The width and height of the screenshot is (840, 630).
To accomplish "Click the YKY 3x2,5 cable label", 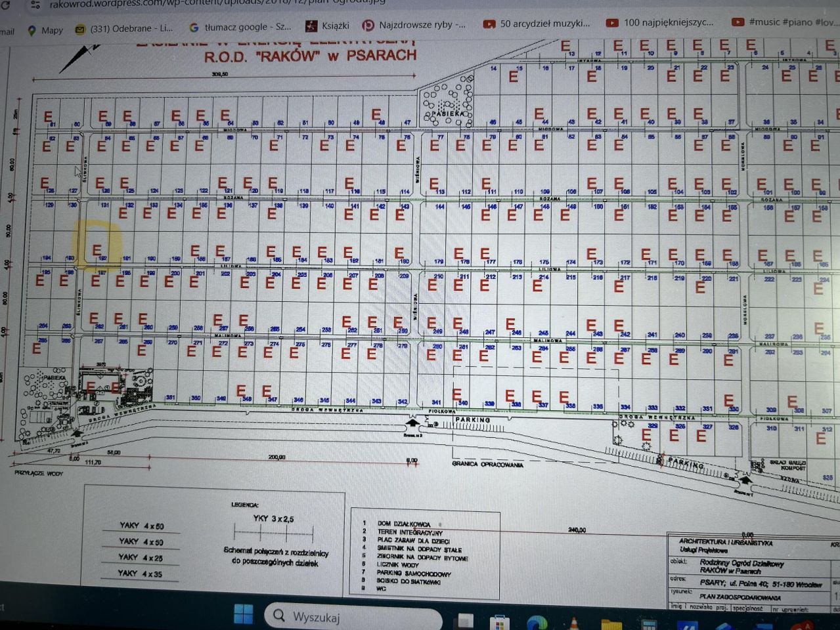I will point(274,518).
